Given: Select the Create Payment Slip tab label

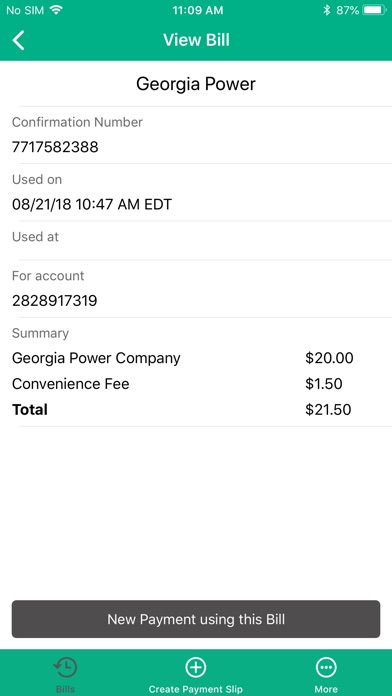Looking at the screenshot, I should pos(195,689).
